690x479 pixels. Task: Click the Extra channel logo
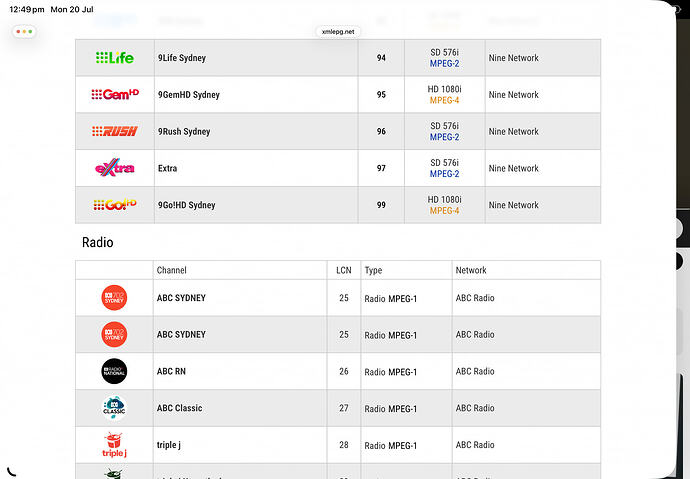(114, 168)
